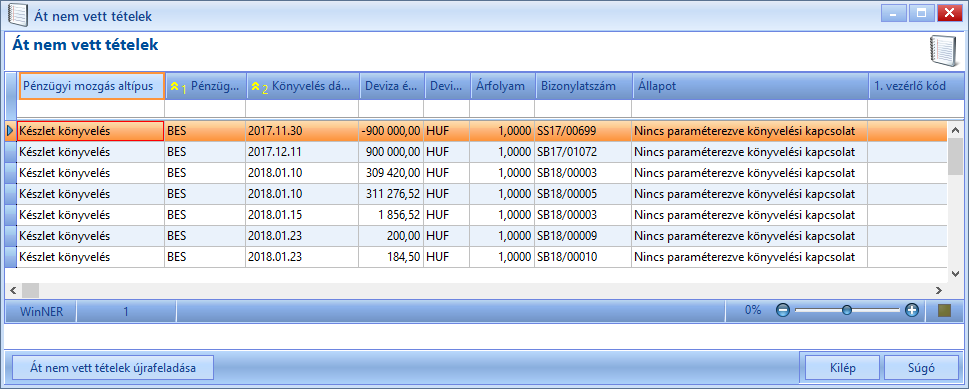The image size is (969, 389).
Task: Click the zoom-out minus icon
Action: (783, 310)
